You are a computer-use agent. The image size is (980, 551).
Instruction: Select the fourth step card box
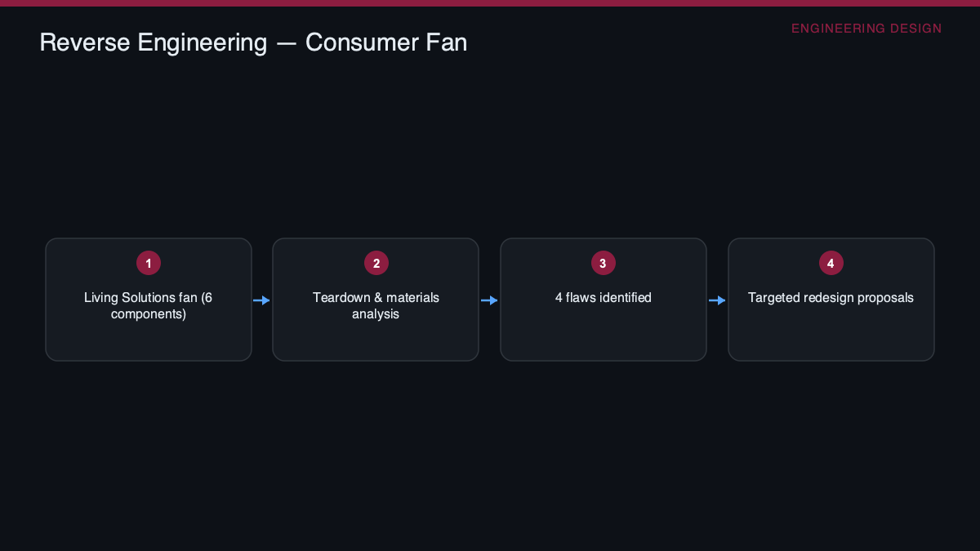coord(831,300)
